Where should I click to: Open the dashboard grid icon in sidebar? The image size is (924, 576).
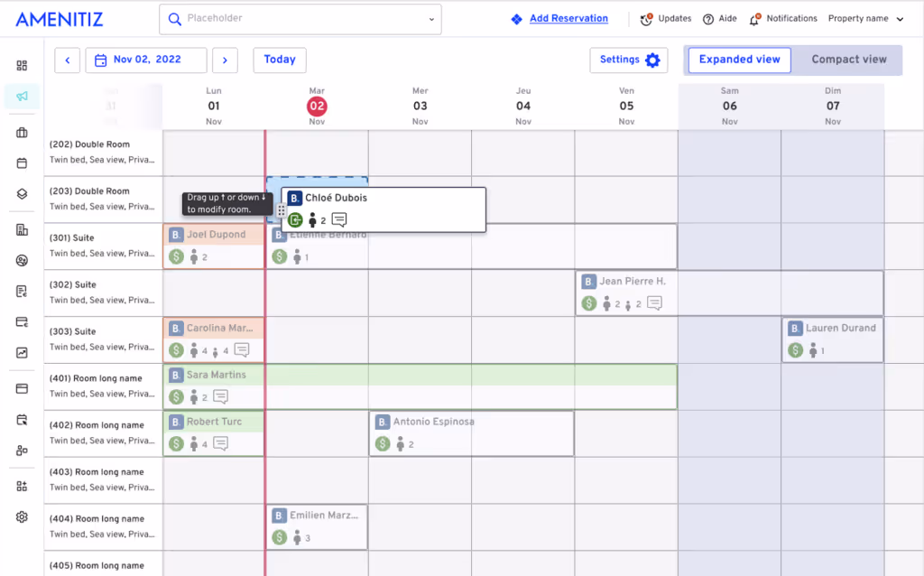coord(22,65)
